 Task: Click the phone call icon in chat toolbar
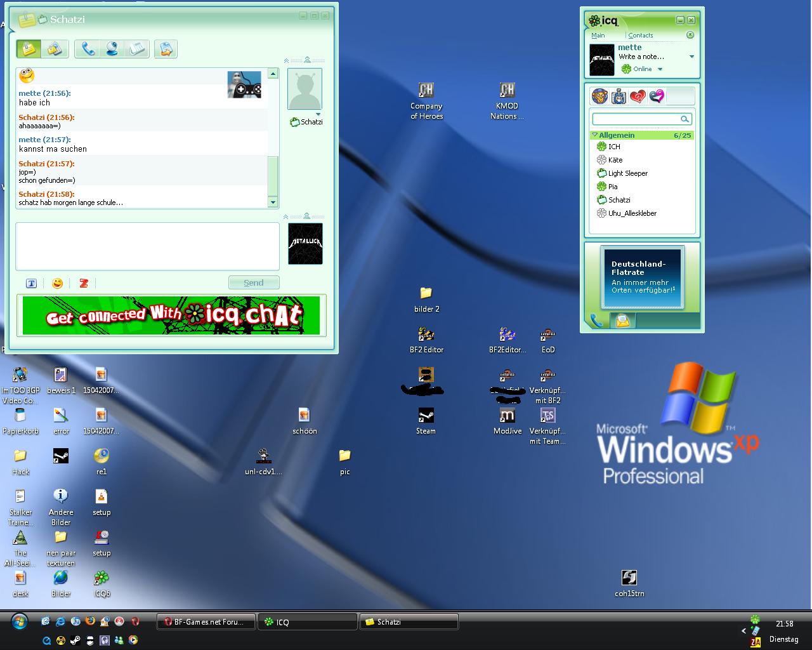click(x=88, y=49)
